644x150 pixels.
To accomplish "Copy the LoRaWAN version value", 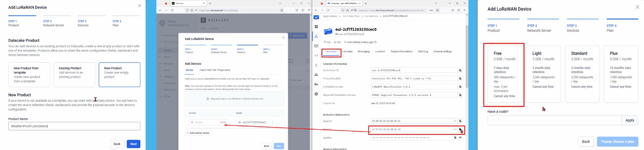I will coord(460,86).
